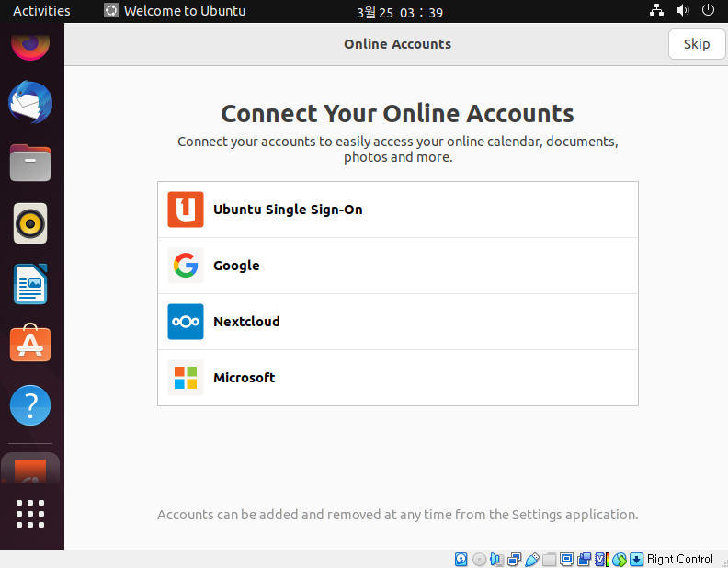
Task: Open the volume icon in top bar
Action: [682, 10]
